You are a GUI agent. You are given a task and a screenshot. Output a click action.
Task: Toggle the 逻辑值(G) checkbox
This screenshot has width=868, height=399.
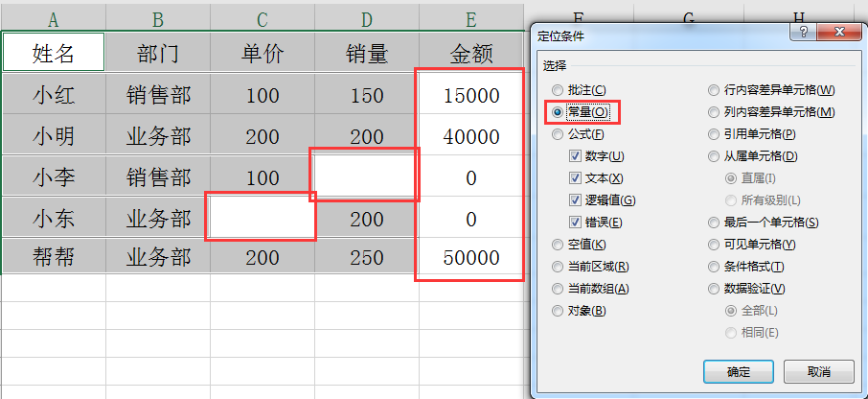tap(602, 200)
